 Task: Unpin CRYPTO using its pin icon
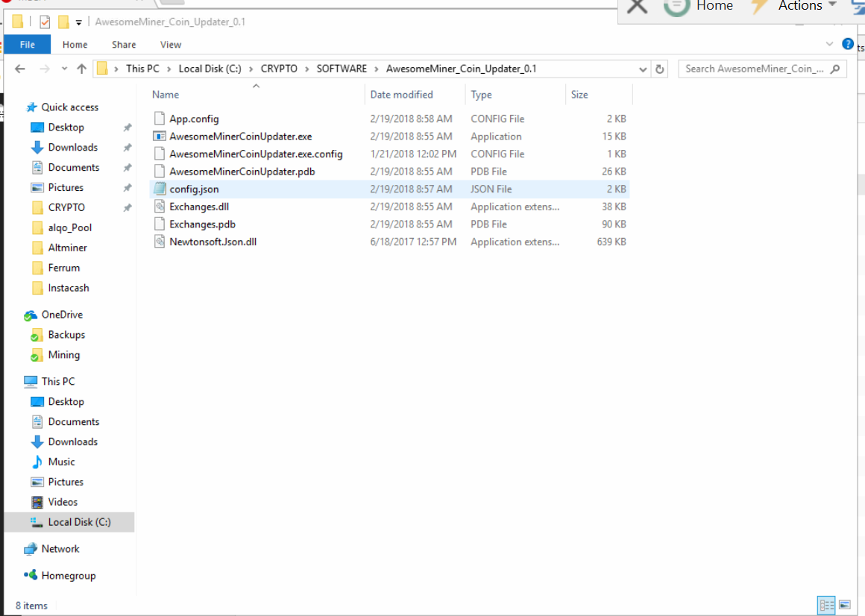click(128, 208)
